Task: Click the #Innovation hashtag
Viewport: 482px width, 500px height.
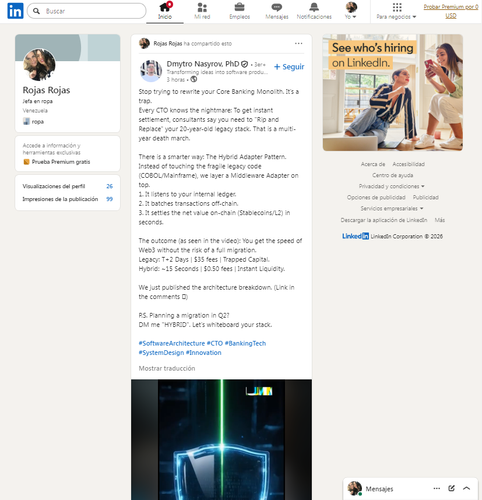Action: click(203, 353)
